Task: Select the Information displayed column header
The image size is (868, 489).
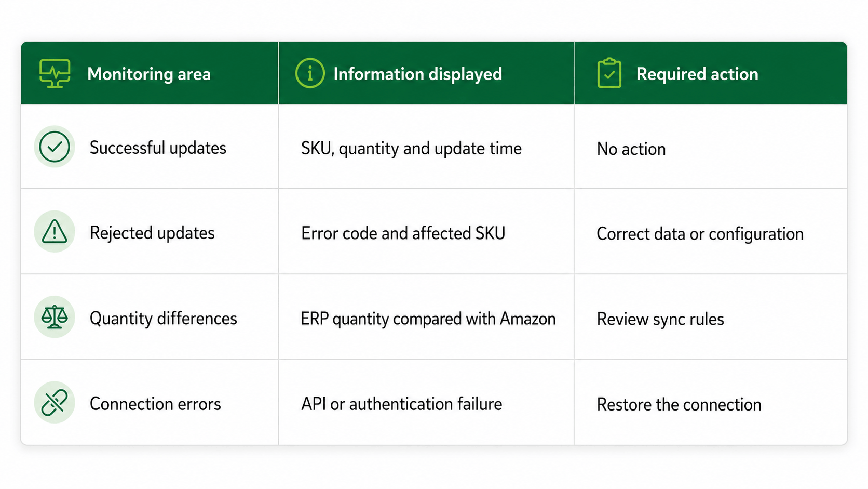Action: pyautogui.click(x=417, y=74)
